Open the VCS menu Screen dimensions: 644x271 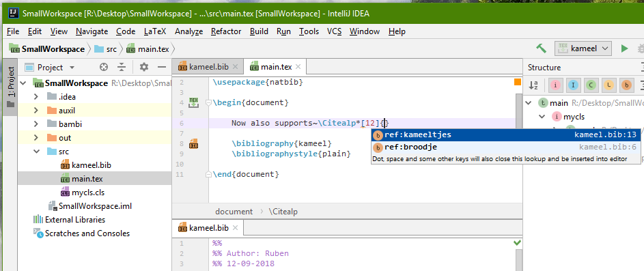335,31
